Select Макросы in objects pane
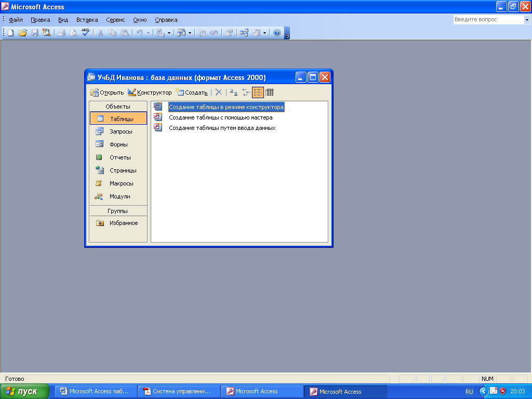This screenshot has width=532, height=399. pos(118,183)
